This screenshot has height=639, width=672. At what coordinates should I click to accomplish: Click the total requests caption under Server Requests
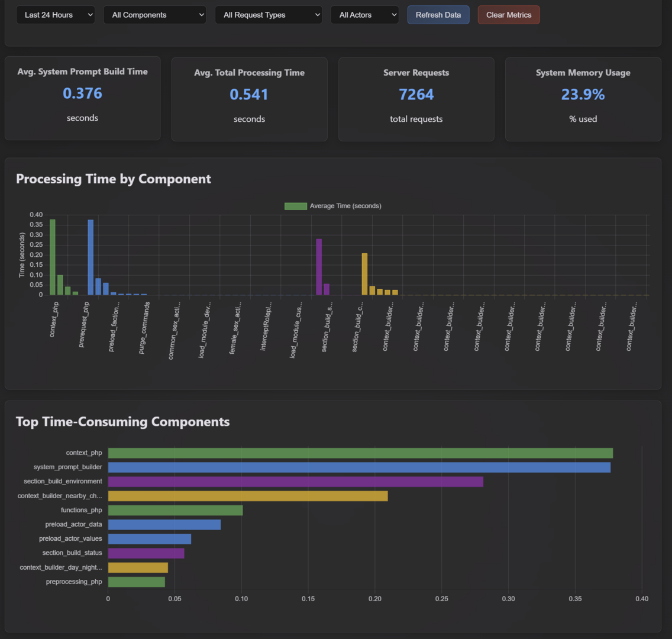tap(416, 119)
